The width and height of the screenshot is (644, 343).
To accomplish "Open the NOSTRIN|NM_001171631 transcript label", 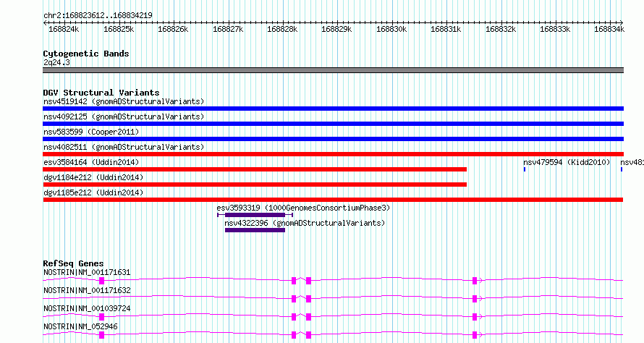I will click(x=87, y=272).
